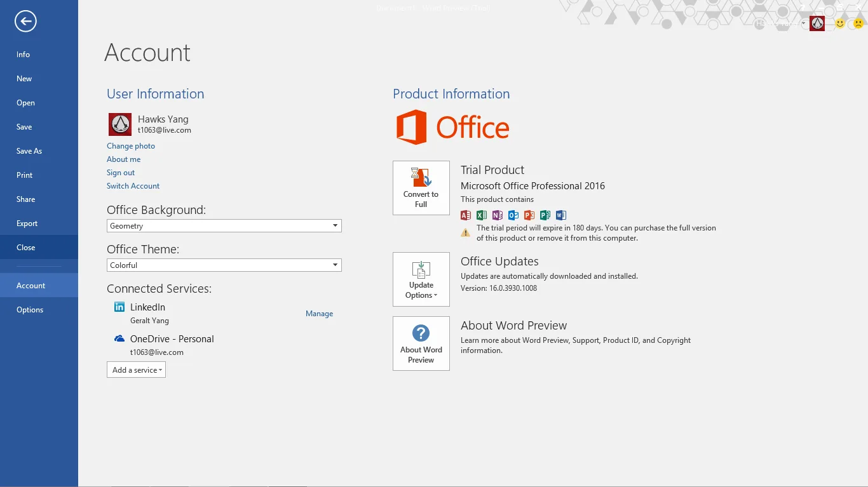Click the Word app icon
The width and height of the screenshot is (868, 487).
click(x=561, y=215)
